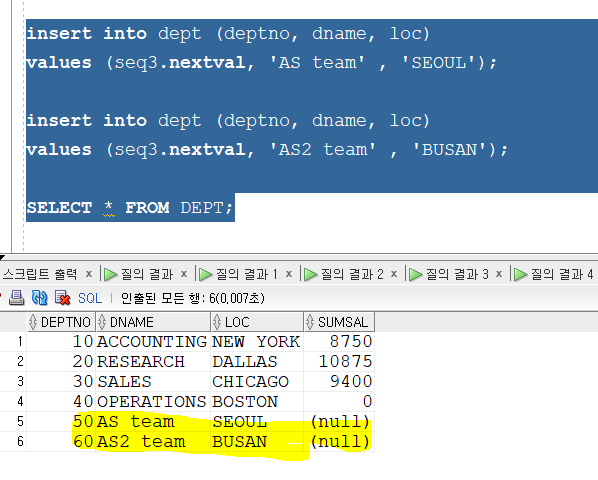Select row number 6 in the result grid
Image resolution: width=598 pixels, height=480 pixels.
(13, 441)
